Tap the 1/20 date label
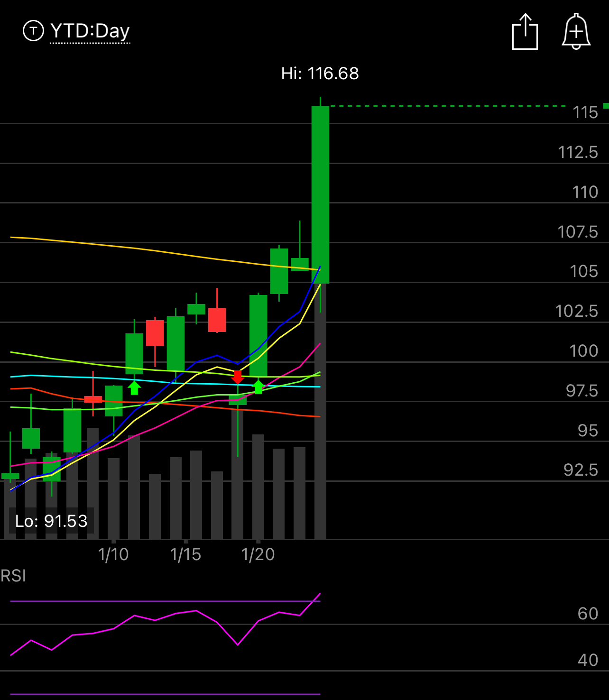Image resolution: width=609 pixels, height=700 pixels. pos(258,554)
